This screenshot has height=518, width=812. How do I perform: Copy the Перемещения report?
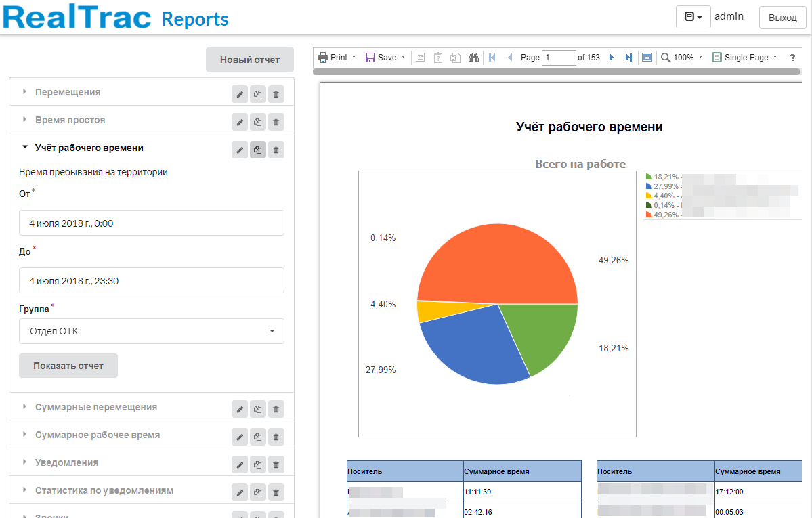257,94
